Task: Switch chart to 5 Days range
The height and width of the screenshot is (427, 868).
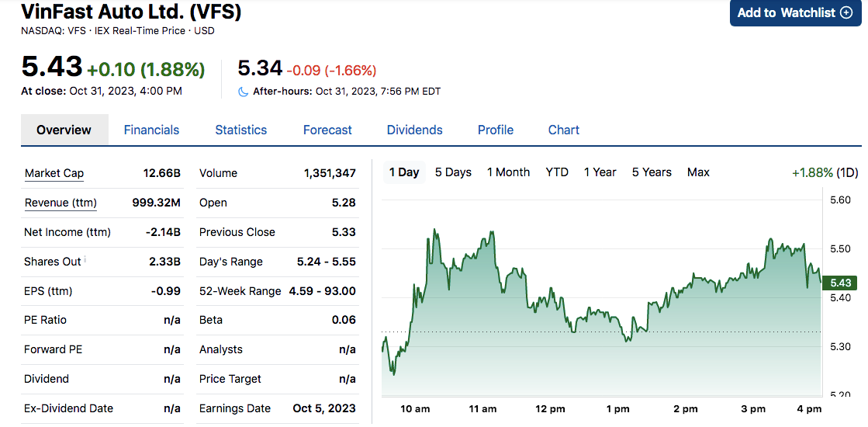Action: [x=453, y=172]
